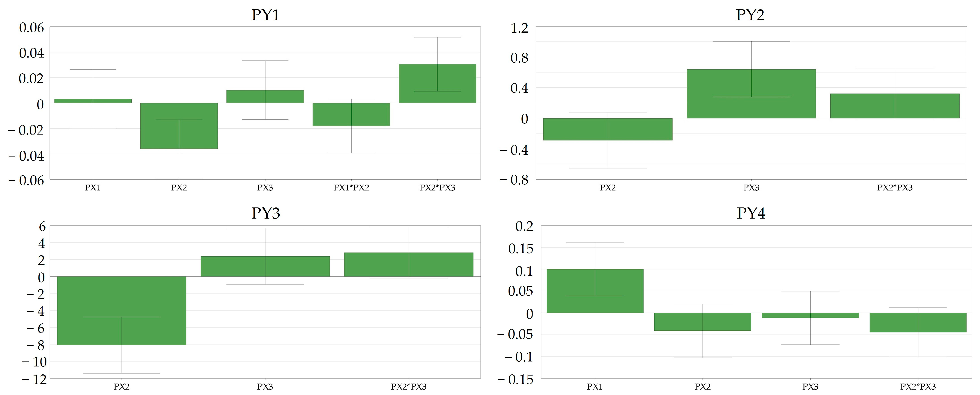Click the PY1 chart title

[x=266, y=15]
